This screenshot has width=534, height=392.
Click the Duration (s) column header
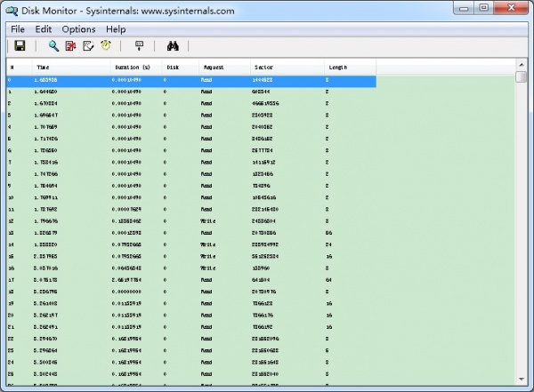point(133,67)
